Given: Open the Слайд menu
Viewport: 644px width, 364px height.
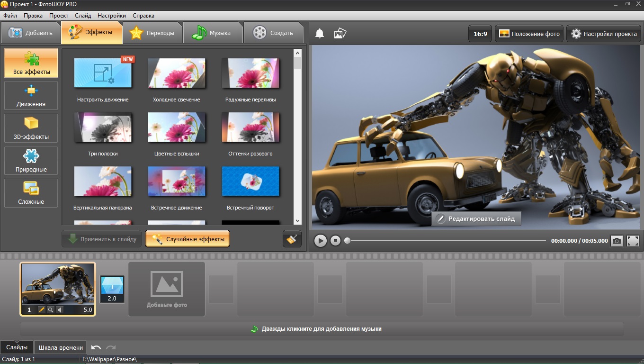Looking at the screenshot, I should click(x=83, y=16).
